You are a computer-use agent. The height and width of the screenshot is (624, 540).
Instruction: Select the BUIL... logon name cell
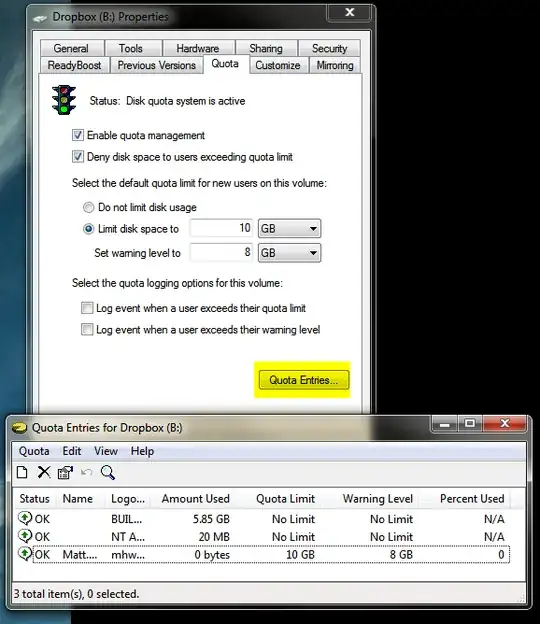127,519
